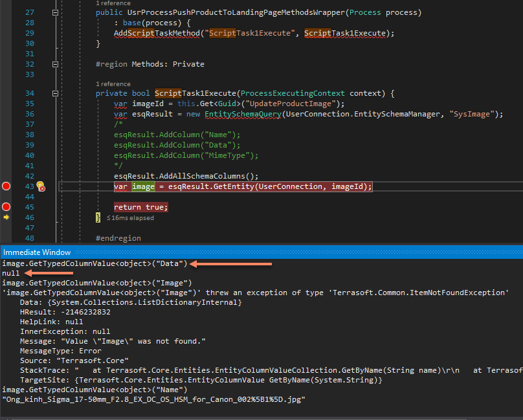Image resolution: width=523 pixels, height=420 pixels.
Task: Click the StackTrace line in Immediate Window
Action: coord(271,370)
